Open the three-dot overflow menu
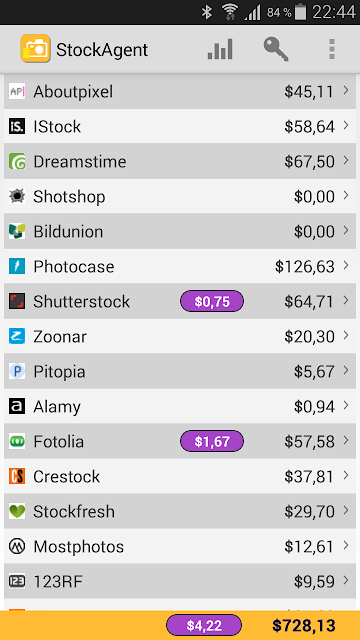This screenshot has width=360, height=640. [x=332, y=49]
